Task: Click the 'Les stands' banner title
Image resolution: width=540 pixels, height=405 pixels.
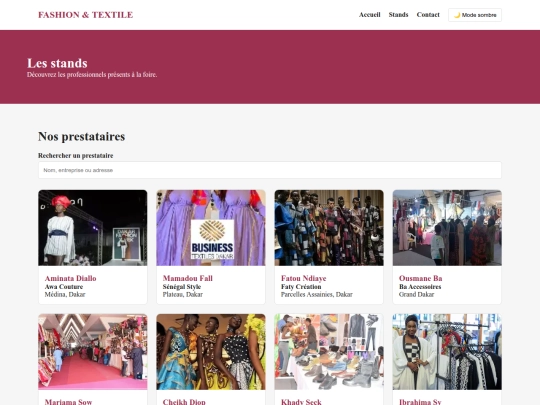Action: point(57,63)
